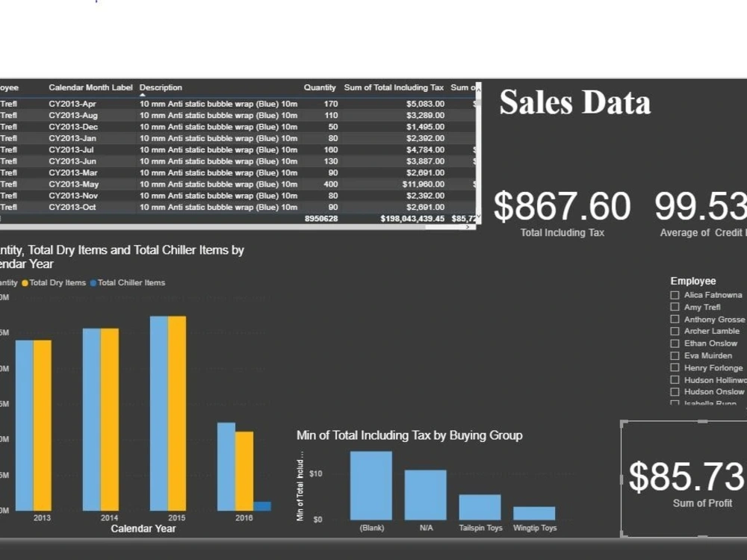Click the Sum of Profit card
The width and height of the screenshot is (747, 560).
[695, 478]
